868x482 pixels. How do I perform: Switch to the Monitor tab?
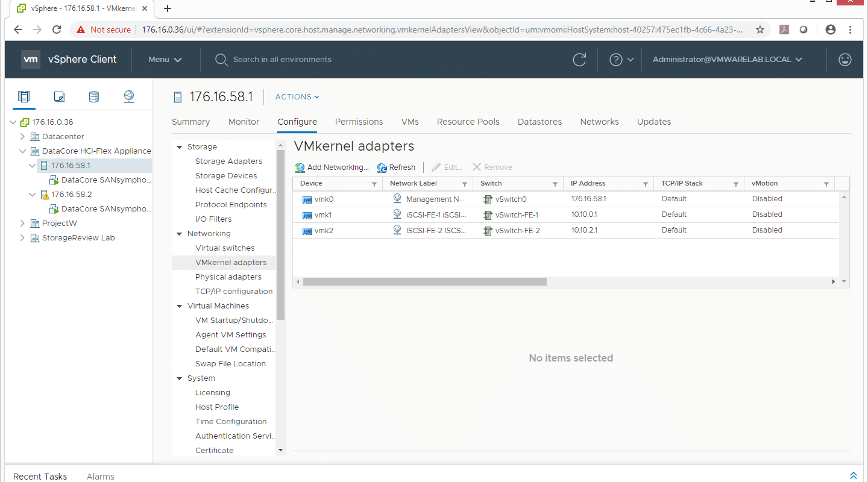(244, 122)
